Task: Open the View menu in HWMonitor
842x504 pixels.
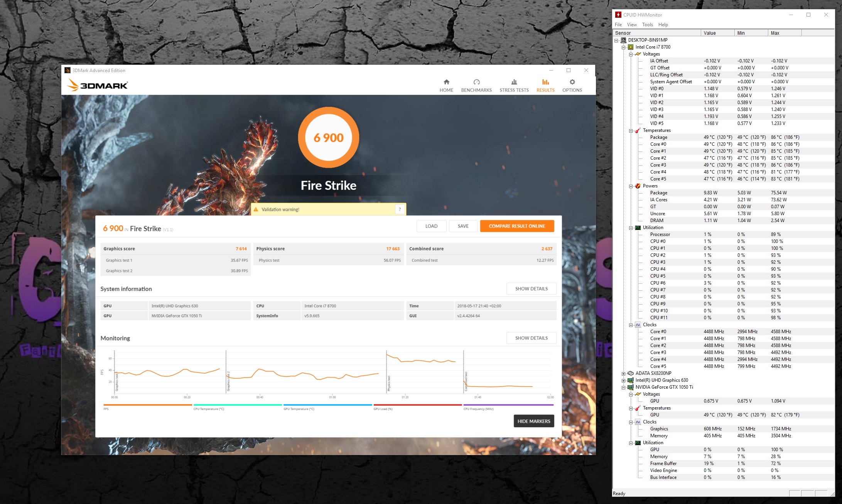Action: 632,25
